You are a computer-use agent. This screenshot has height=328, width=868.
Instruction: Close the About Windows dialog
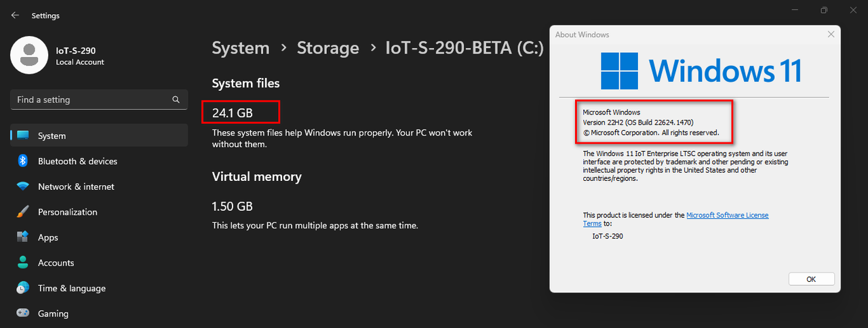(x=831, y=35)
